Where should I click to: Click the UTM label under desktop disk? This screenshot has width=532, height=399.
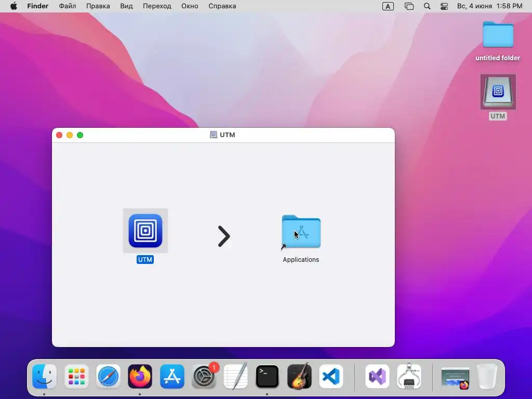tap(498, 116)
